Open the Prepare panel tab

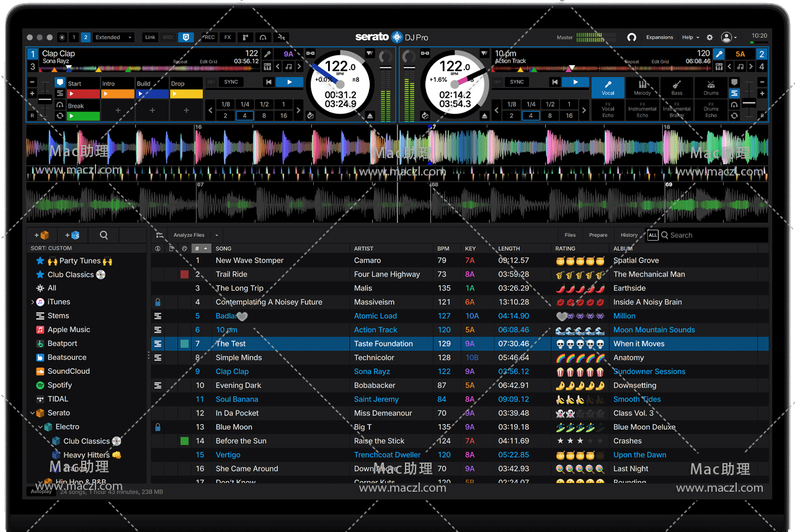pyautogui.click(x=598, y=235)
